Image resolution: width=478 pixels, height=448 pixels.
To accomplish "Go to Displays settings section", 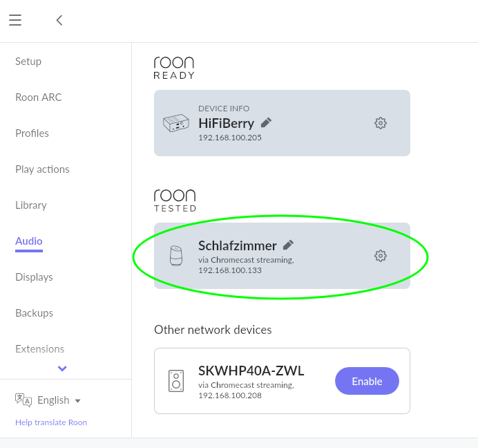I will [34, 277].
